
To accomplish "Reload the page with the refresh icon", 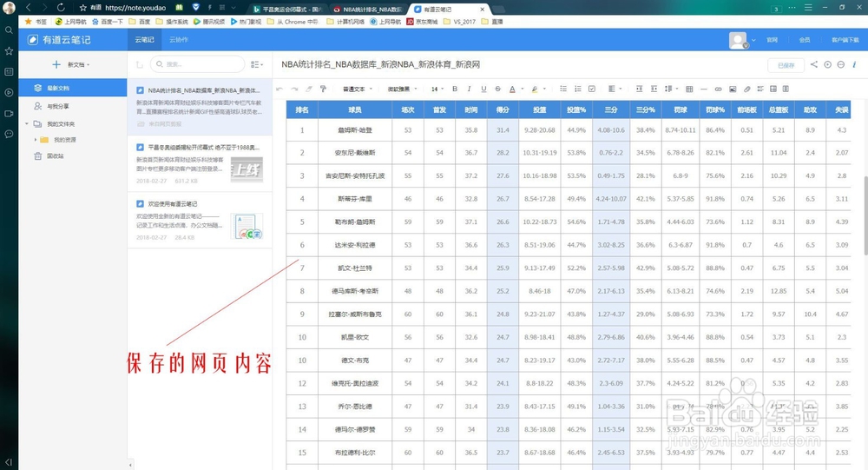I will [61, 7].
